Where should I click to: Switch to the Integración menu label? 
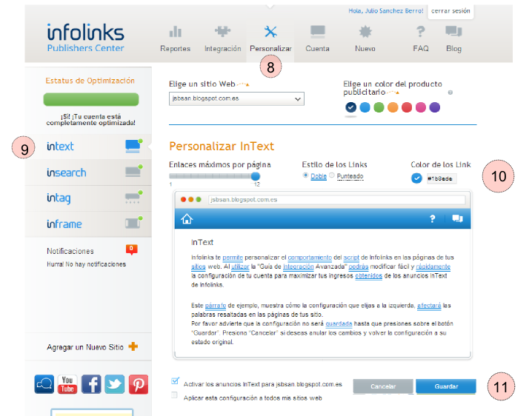pyautogui.click(x=222, y=48)
